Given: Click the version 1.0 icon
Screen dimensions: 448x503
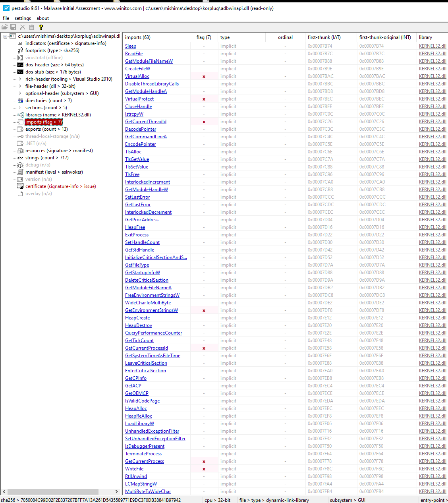Looking at the screenshot, I should 20,179.
